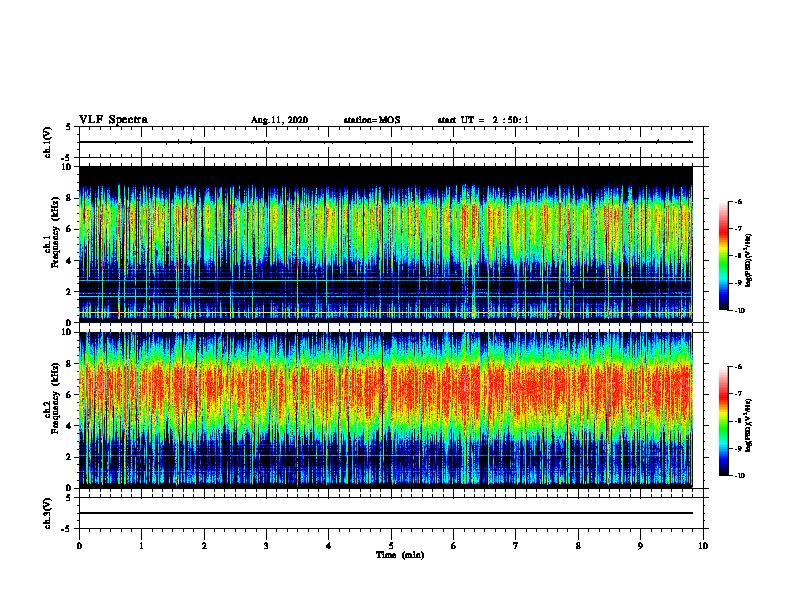Image resolution: width=792 pixels, height=612 pixels.
Task: Click the ch.1 spectrogram panel
Action: (385, 244)
